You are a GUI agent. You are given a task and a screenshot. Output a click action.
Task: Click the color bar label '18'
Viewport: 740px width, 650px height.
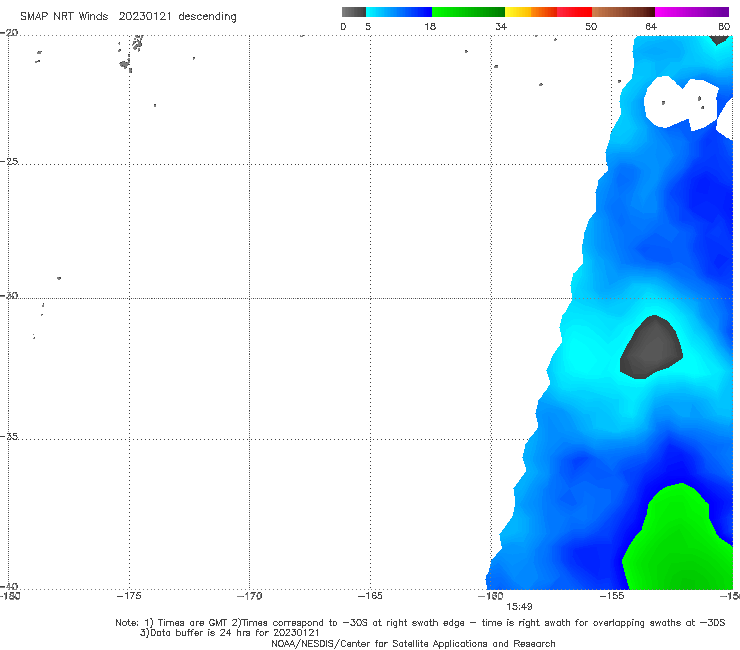[430, 26]
